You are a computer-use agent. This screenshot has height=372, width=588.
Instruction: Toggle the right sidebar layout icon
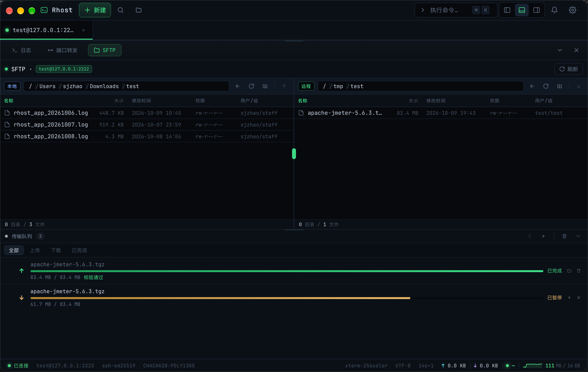tap(537, 10)
